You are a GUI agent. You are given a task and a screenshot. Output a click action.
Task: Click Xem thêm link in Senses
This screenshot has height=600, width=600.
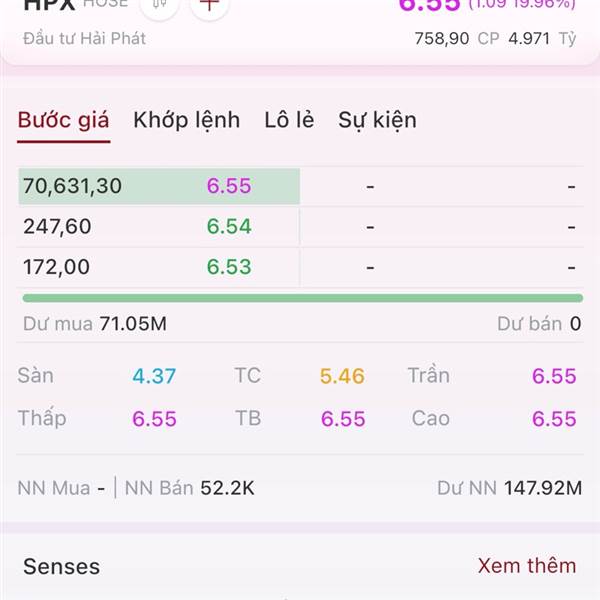click(527, 566)
